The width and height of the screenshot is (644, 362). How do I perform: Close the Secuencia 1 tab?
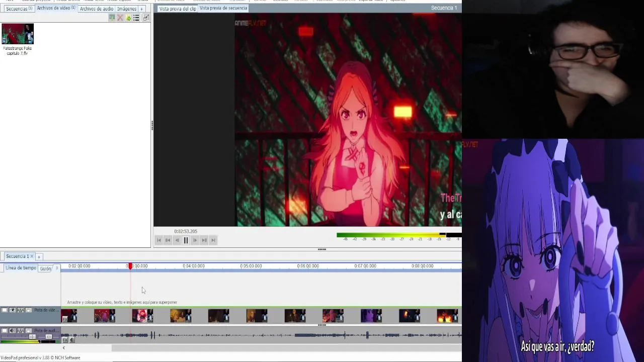pyautogui.click(x=32, y=256)
